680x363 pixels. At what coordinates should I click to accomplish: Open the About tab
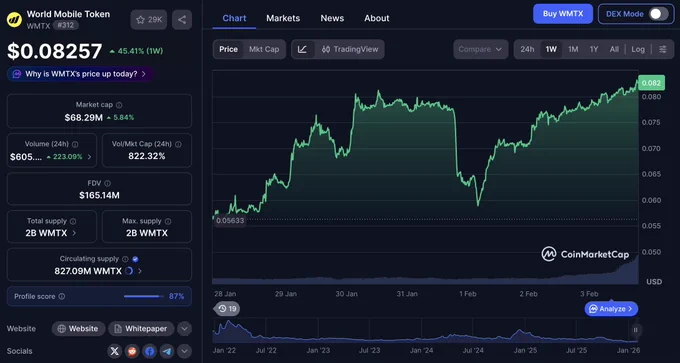click(x=377, y=18)
